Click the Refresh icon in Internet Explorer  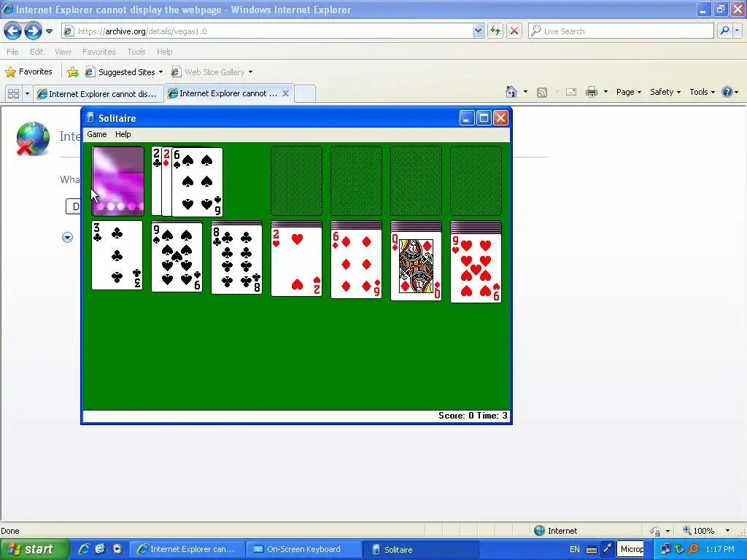click(x=495, y=31)
